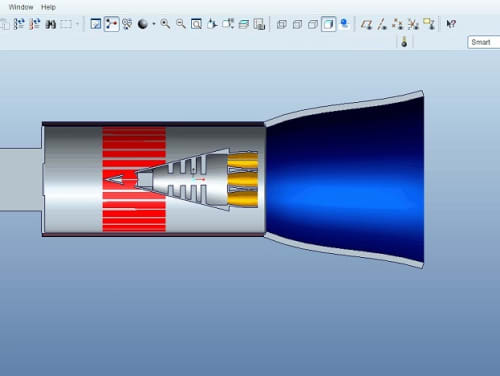500x376 pixels.
Task: Click the Regenerate model icon
Action: point(19,24)
